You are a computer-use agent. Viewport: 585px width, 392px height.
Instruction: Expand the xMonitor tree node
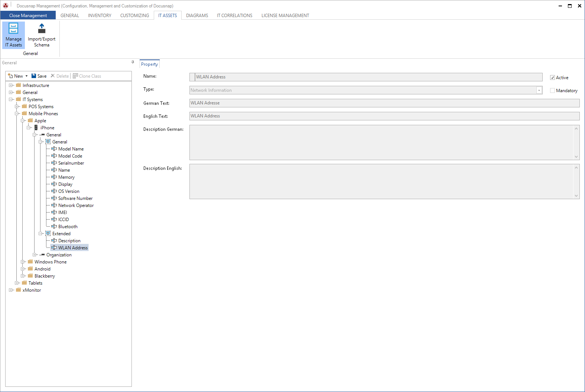[11, 290]
